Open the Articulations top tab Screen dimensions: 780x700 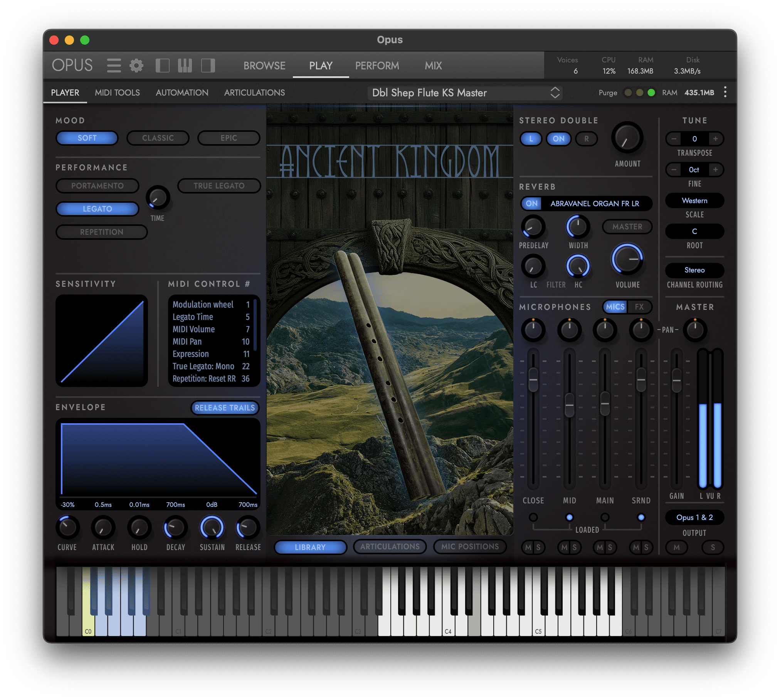pos(254,93)
